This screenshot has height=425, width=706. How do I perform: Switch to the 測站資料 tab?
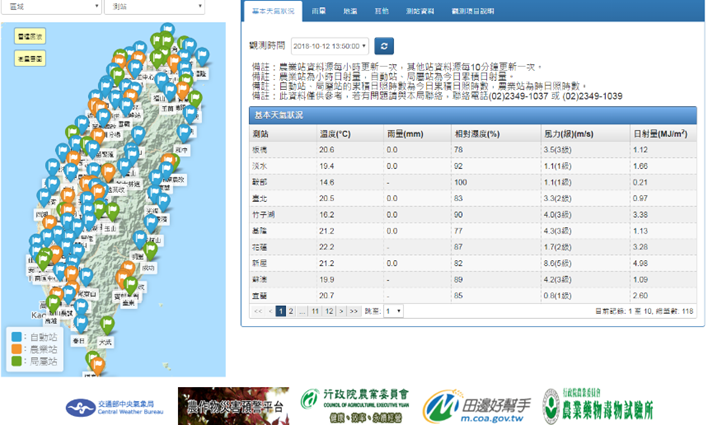[x=420, y=11]
